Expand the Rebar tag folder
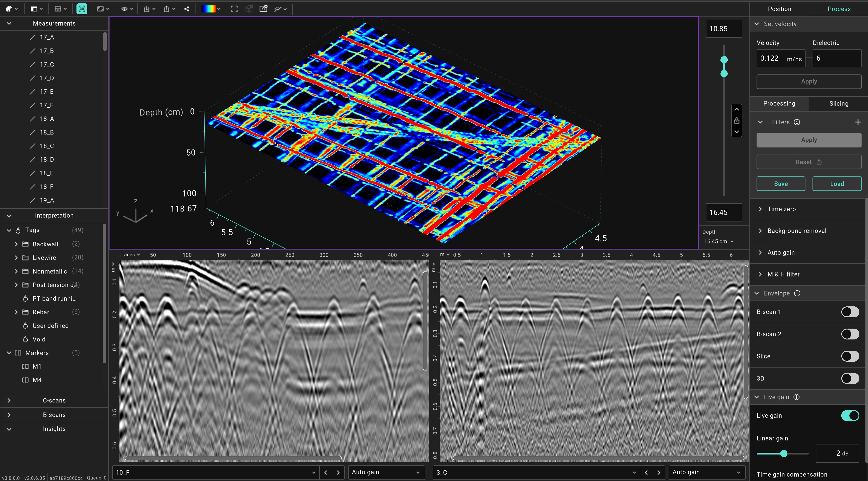This screenshot has height=481, width=868. [x=16, y=312]
